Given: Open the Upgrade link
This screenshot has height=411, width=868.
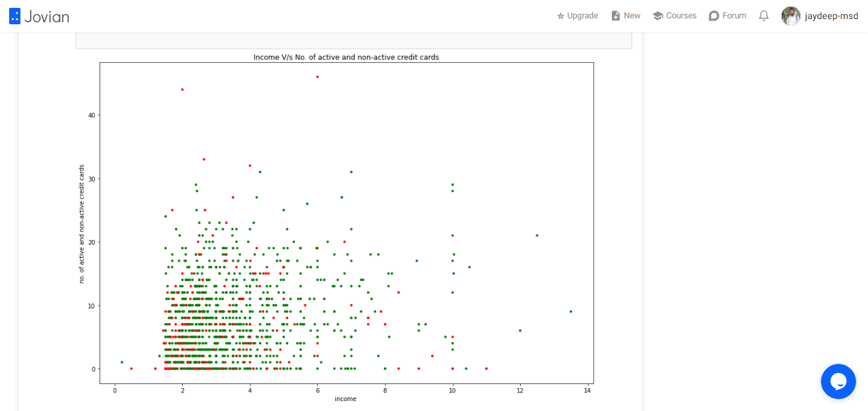Looking at the screenshot, I should tap(577, 16).
